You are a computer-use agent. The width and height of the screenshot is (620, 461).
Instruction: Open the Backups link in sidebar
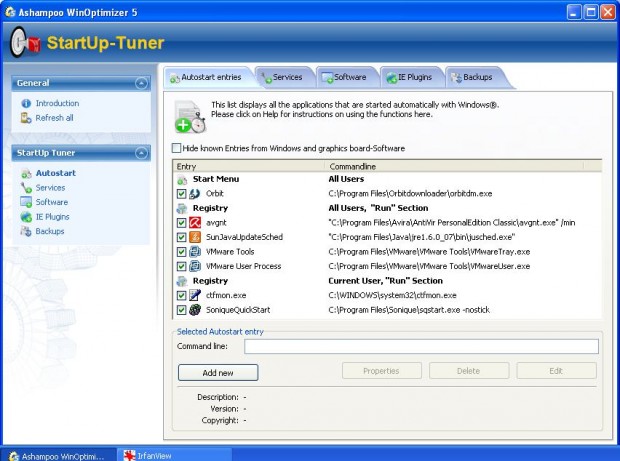(x=50, y=231)
